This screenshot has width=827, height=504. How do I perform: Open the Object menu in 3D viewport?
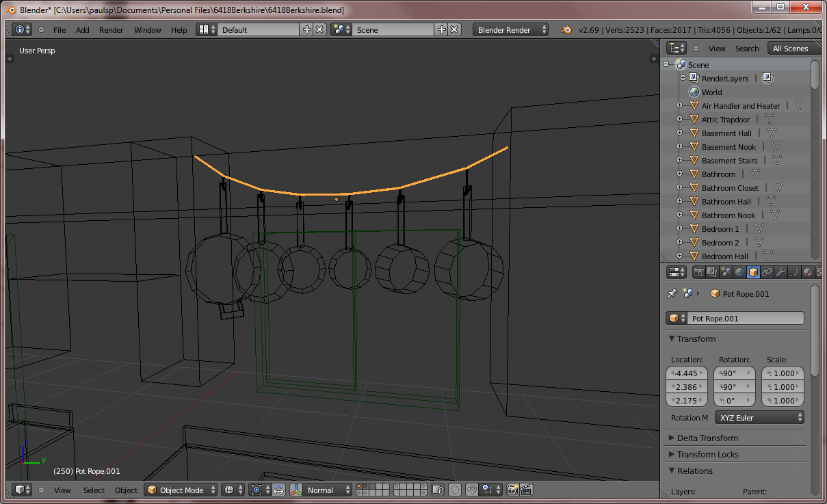coord(126,490)
